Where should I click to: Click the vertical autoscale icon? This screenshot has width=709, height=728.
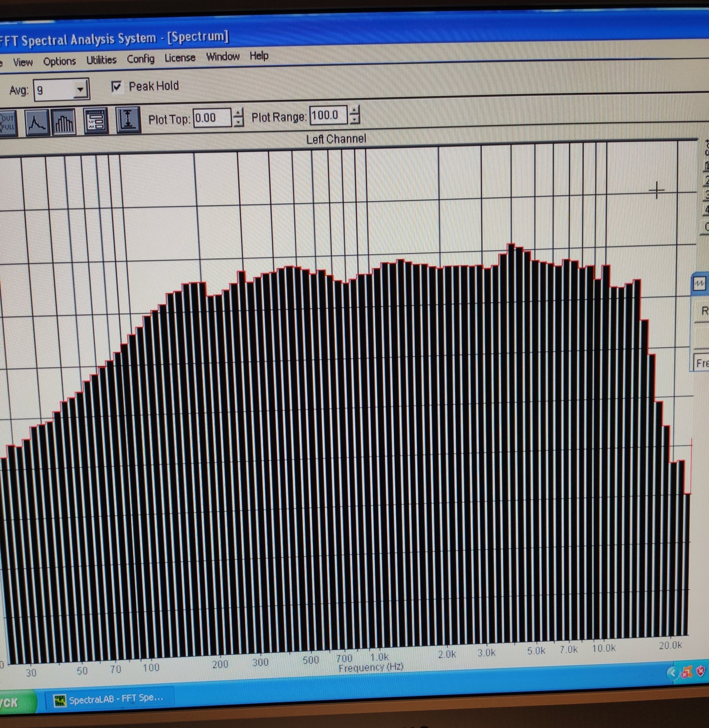pos(128,119)
